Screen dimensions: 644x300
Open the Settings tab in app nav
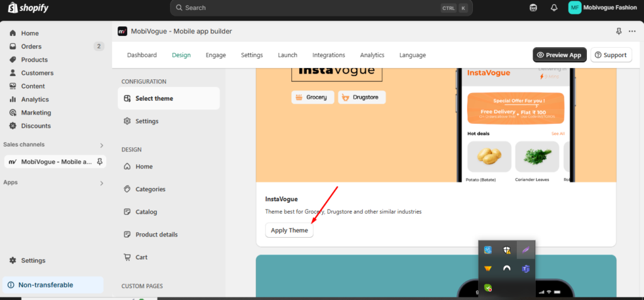point(252,55)
